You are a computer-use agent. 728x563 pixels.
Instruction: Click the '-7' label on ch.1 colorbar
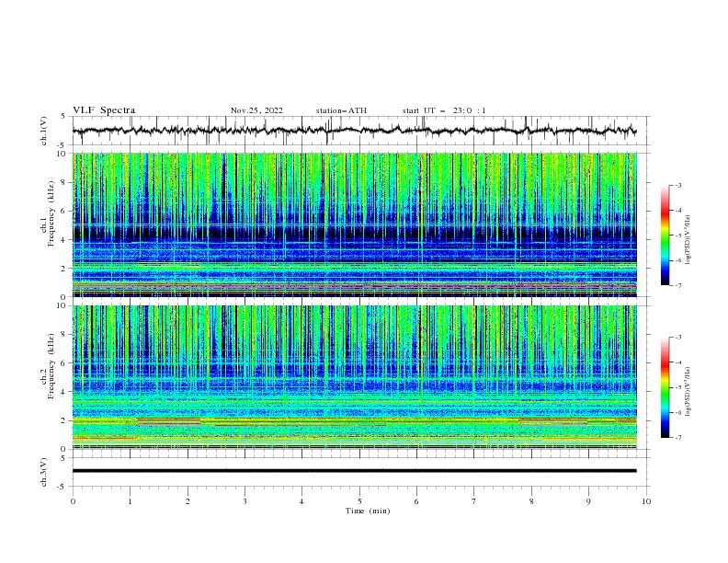pos(677,285)
